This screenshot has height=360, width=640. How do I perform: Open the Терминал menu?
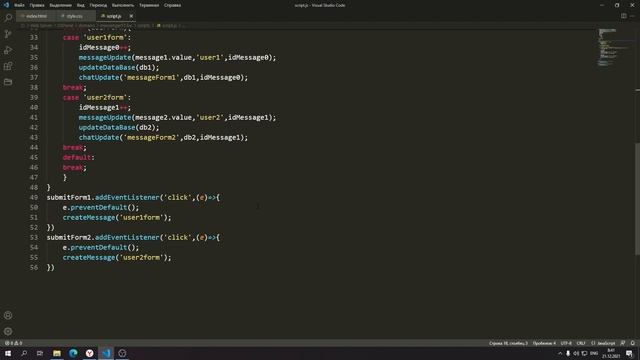pyautogui.click(x=149, y=5)
